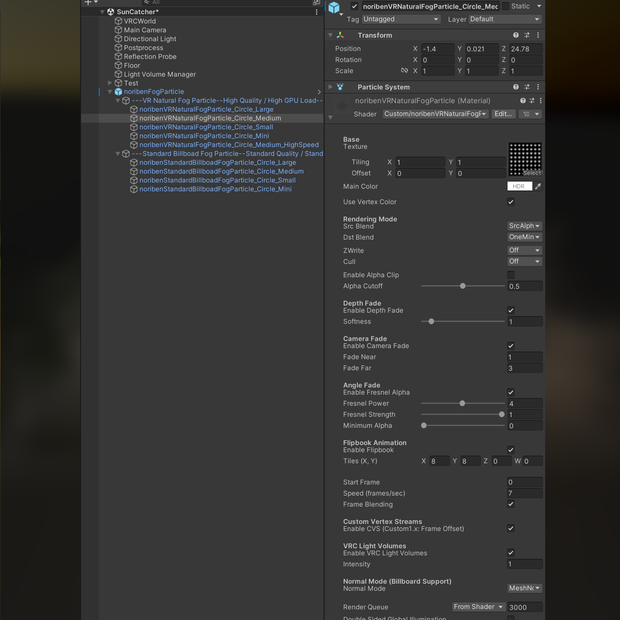The width and height of the screenshot is (620, 620).
Task: Disable the Use Vertex Color checkbox
Action: coord(511,202)
